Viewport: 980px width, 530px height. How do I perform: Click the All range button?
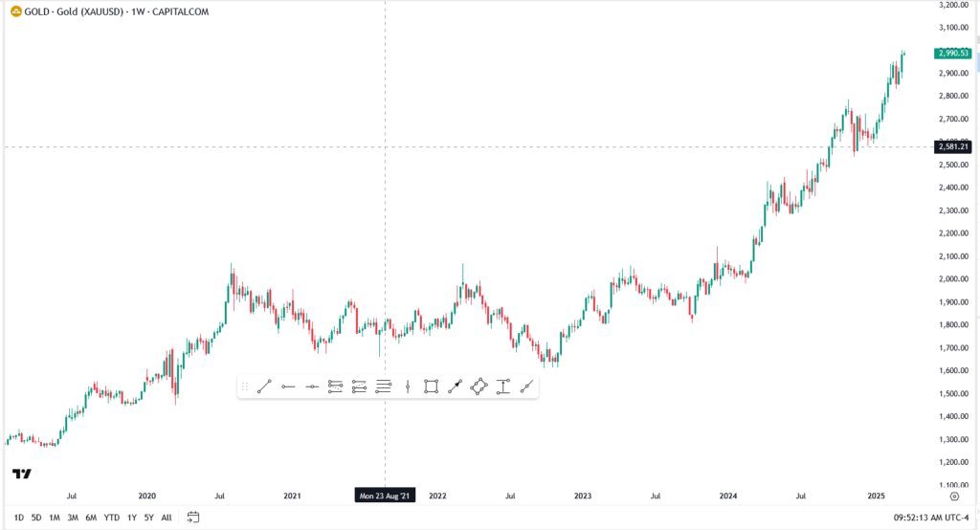(167, 518)
